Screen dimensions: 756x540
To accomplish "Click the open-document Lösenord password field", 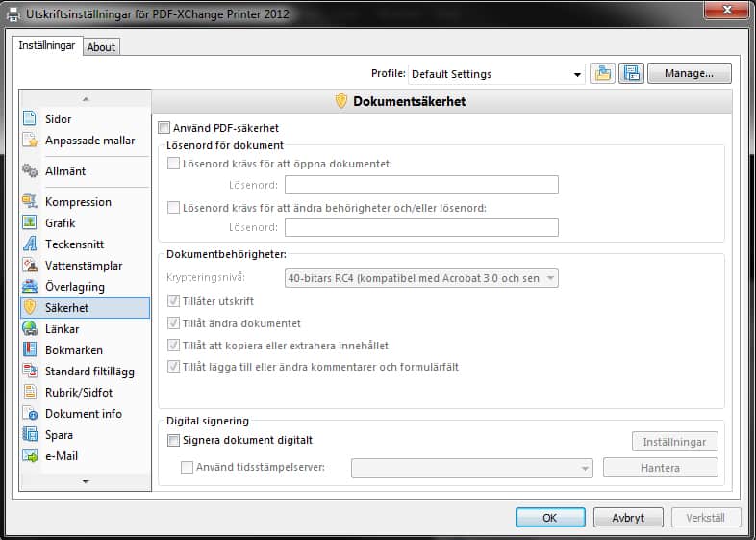I will point(421,185).
